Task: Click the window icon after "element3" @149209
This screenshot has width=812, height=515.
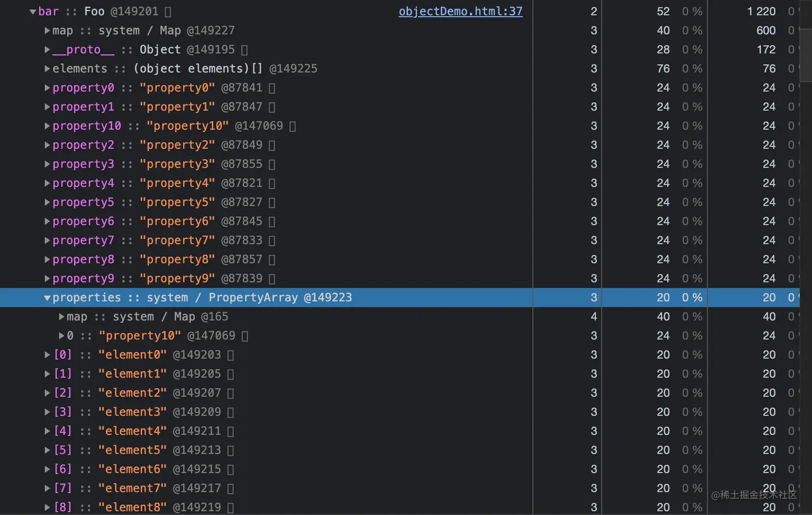Action: click(x=230, y=412)
